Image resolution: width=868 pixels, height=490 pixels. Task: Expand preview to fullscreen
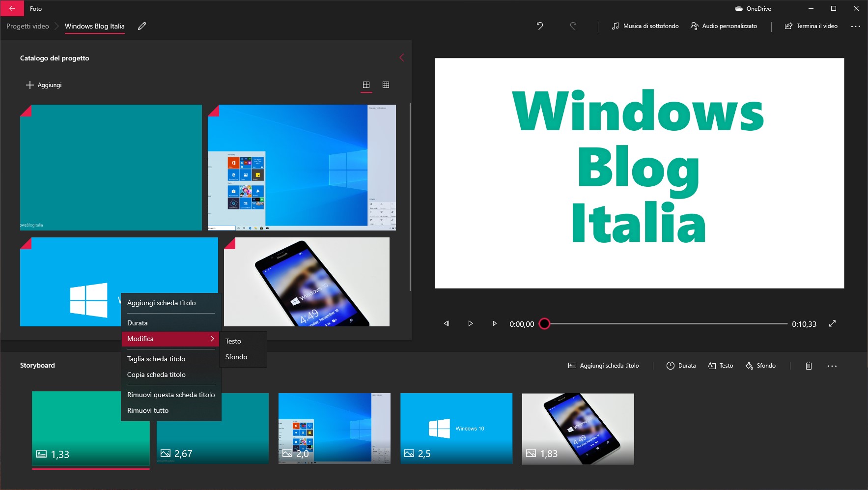point(833,323)
